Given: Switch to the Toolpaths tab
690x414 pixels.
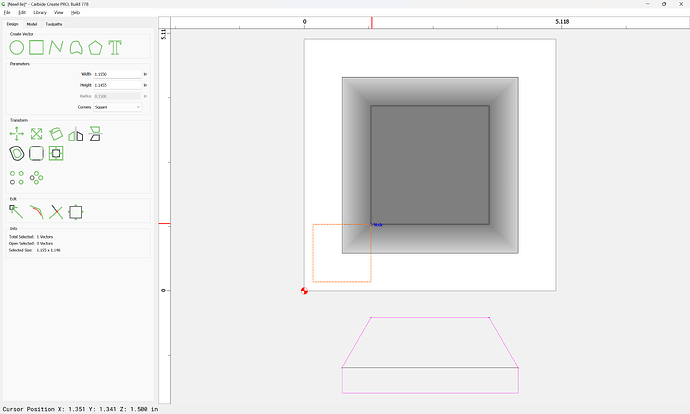Looking at the screenshot, I should click(54, 24).
